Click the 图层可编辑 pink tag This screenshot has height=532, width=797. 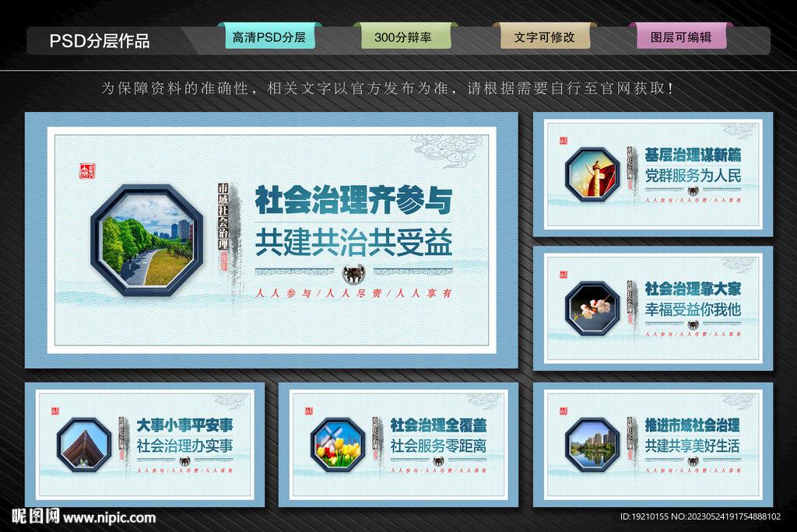click(681, 37)
